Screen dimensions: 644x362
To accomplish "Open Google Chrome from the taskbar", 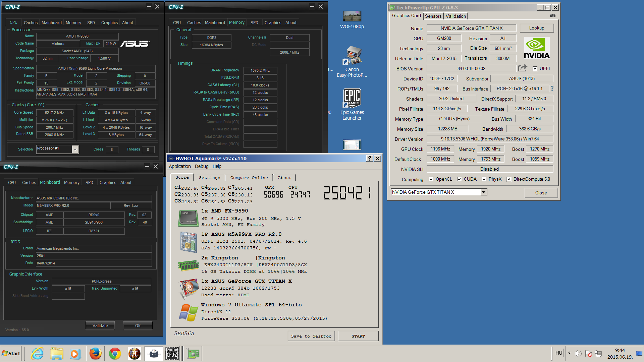I will point(115,354).
